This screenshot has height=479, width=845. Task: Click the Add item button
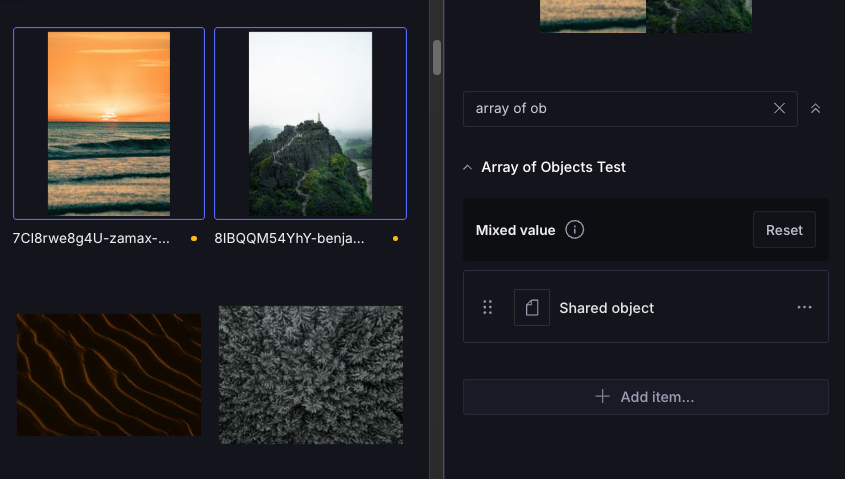(x=646, y=397)
